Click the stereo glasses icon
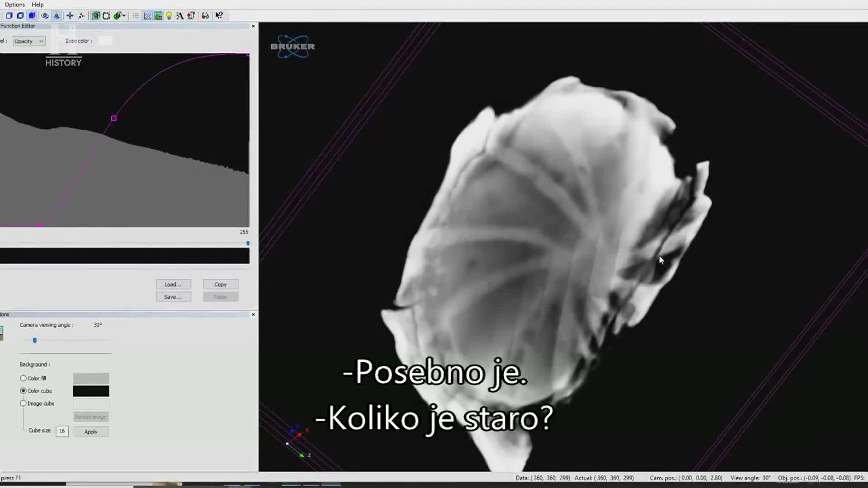Viewport: 868px width, 488px height. 205,16
